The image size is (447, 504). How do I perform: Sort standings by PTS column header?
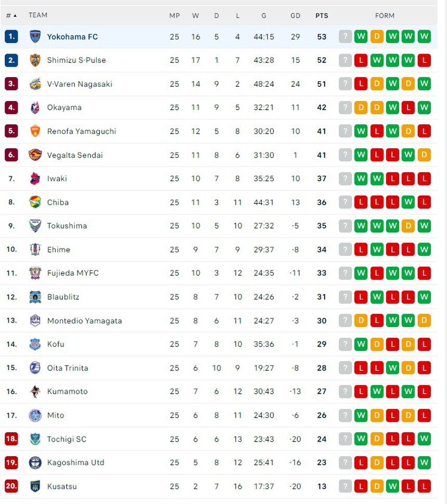pos(322,16)
